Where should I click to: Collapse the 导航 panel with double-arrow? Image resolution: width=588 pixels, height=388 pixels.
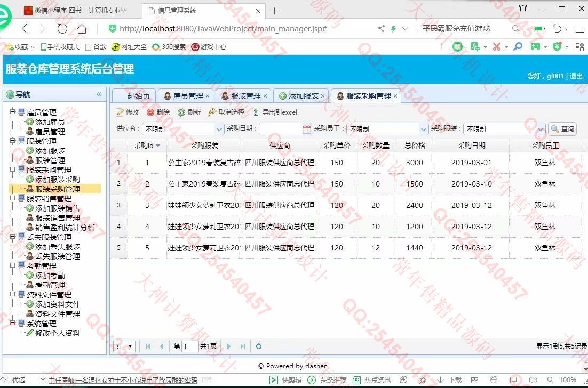pos(99,94)
